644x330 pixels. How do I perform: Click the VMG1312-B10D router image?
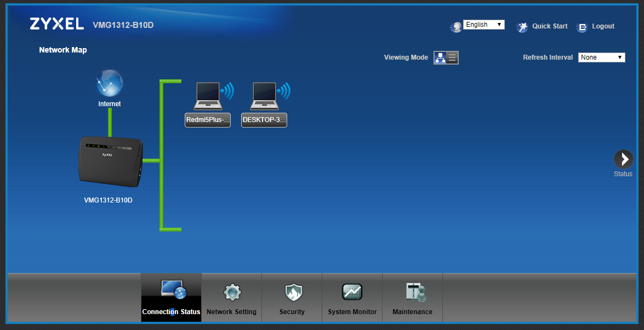click(x=111, y=163)
